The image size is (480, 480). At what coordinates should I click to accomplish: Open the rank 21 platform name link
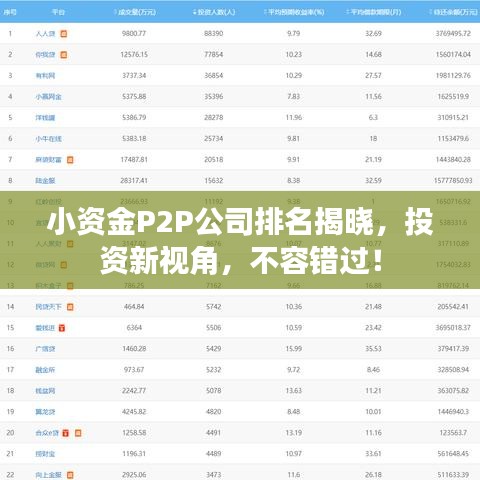pyautogui.click(x=45, y=454)
